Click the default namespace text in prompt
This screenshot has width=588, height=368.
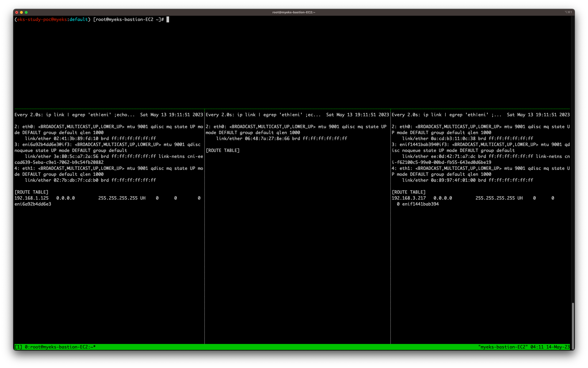pyautogui.click(x=79, y=20)
